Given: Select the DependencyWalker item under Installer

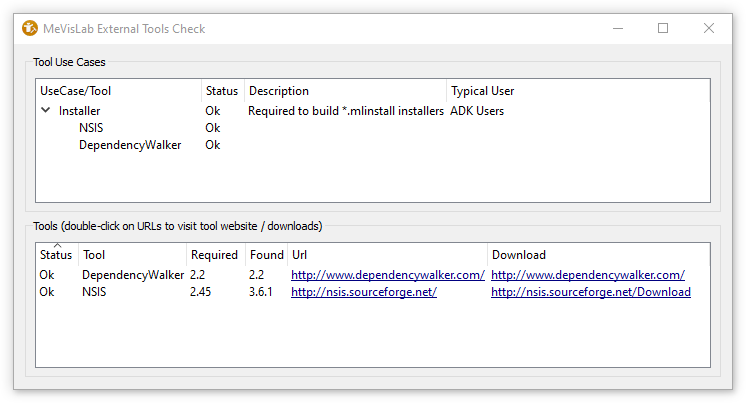Looking at the screenshot, I should [130, 145].
